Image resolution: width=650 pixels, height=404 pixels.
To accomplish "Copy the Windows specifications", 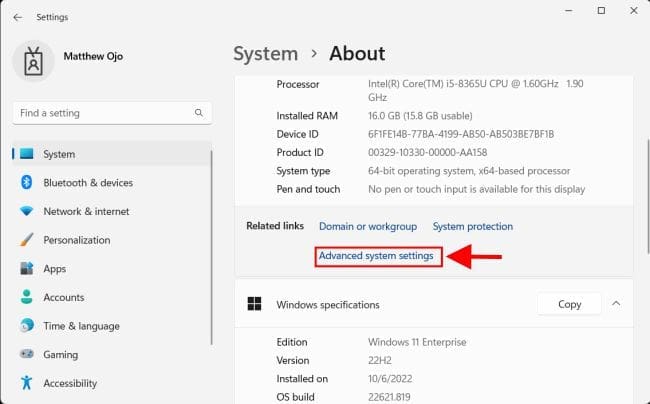I will [569, 304].
